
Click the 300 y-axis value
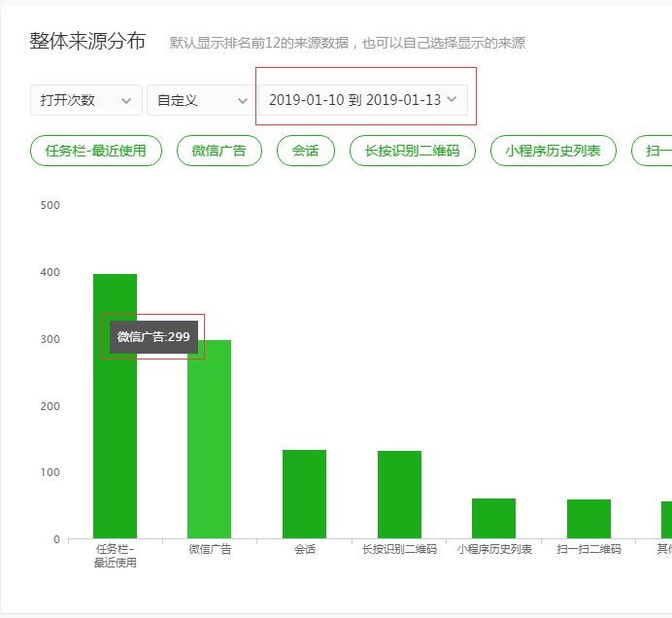pyautogui.click(x=50, y=339)
